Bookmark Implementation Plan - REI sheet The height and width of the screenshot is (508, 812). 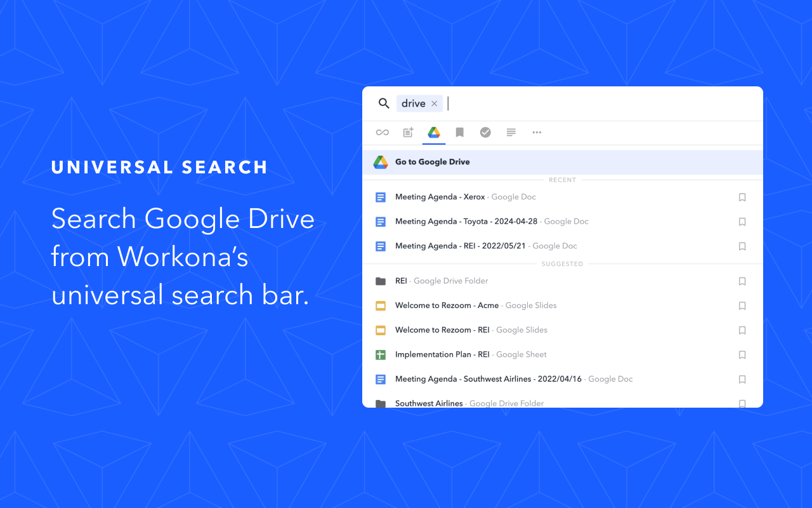(742, 354)
